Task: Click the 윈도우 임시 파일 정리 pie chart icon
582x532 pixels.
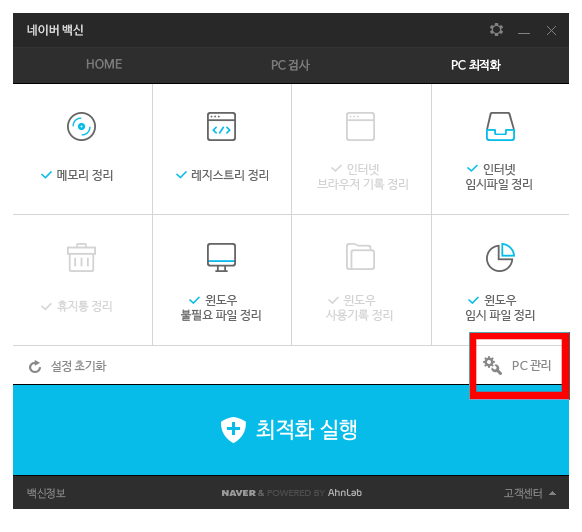Action: [x=500, y=258]
